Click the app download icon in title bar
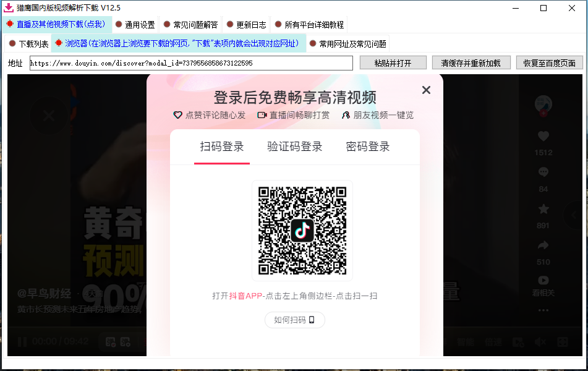The image size is (588, 371). click(x=8, y=7)
